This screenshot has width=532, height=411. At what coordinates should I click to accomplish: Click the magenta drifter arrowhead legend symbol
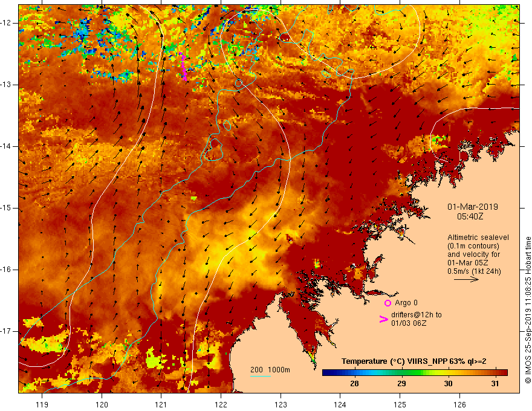click(383, 319)
